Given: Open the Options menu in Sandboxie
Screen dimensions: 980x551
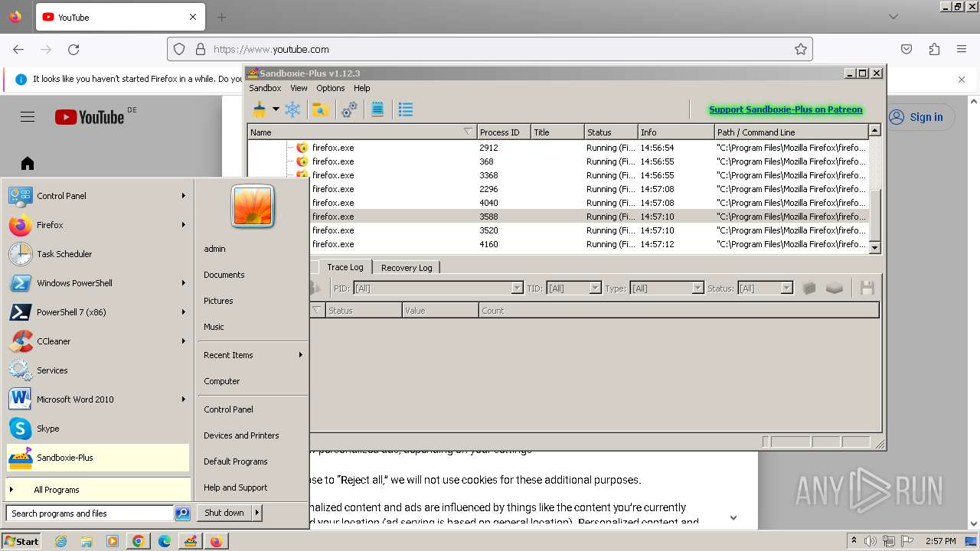Looking at the screenshot, I should pyautogui.click(x=331, y=88).
